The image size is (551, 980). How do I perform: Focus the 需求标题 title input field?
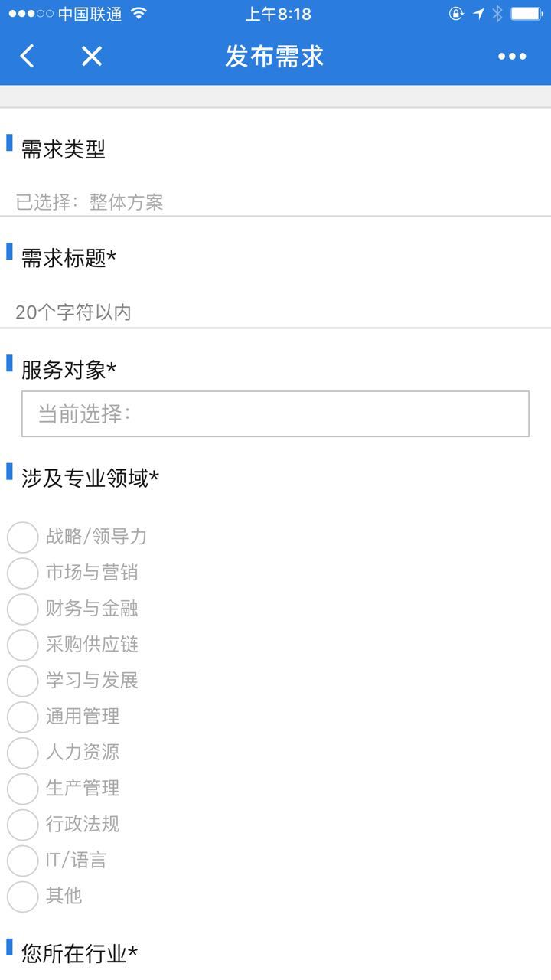tap(275, 312)
